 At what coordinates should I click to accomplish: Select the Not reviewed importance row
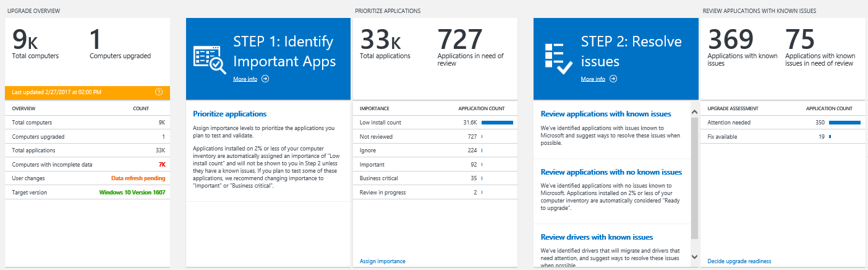434,136
